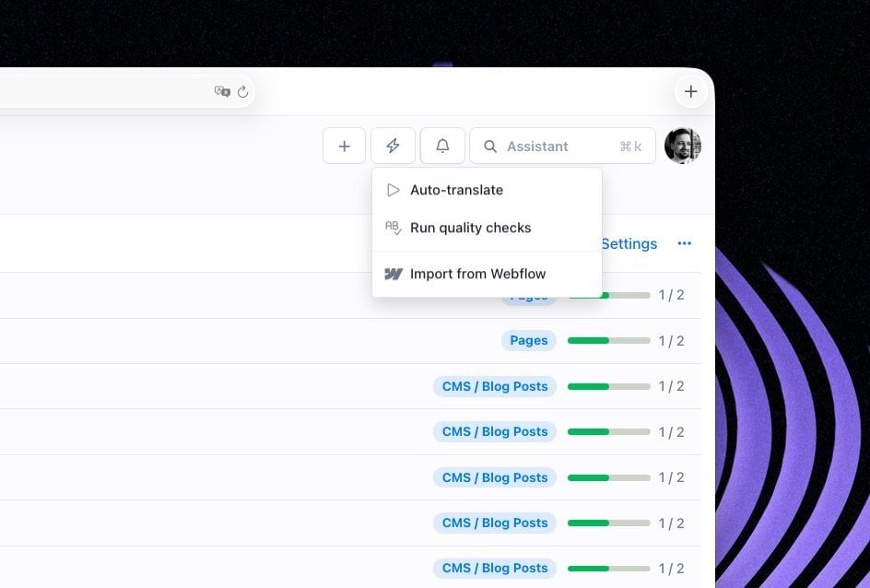Screen dimensions: 870x588
Task: Click the fully visible Pages tag
Action: (x=529, y=340)
